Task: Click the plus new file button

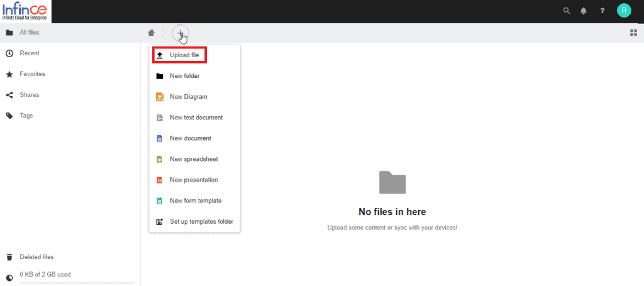Action: 180,33
